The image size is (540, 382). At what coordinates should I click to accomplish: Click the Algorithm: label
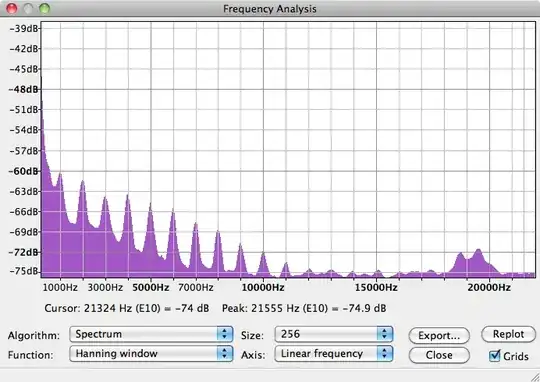click(x=34, y=335)
